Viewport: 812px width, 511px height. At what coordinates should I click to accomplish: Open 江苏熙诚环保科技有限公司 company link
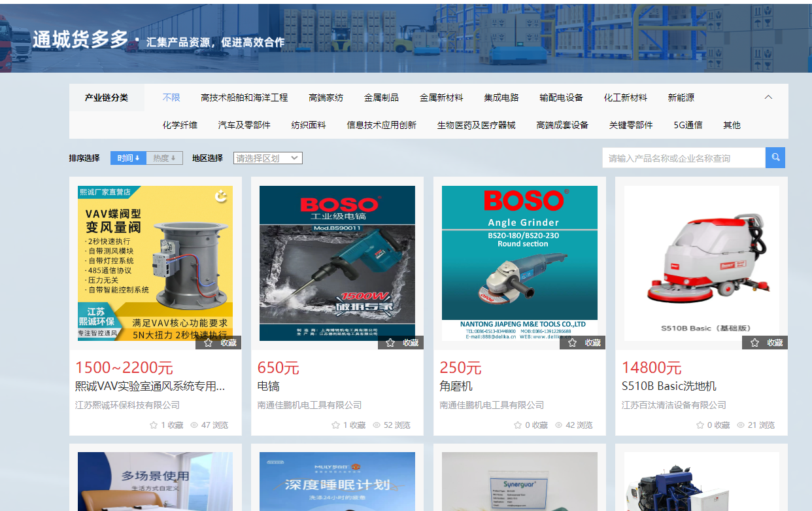[x=127, y=405]
